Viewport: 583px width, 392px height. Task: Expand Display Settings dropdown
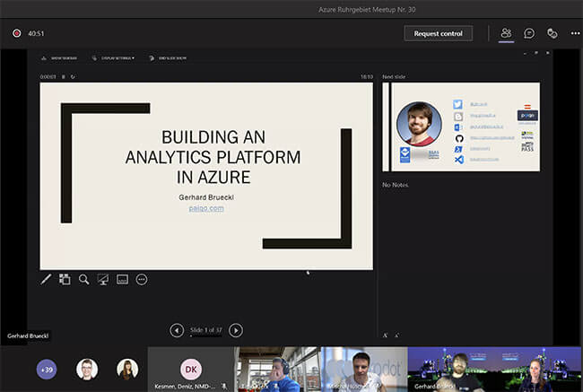point(113,58)
